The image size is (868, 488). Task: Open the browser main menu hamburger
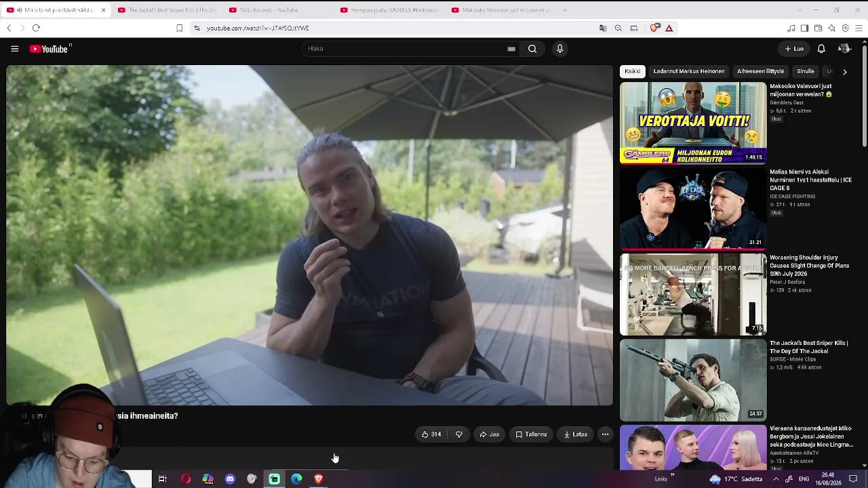coord(859,28)
